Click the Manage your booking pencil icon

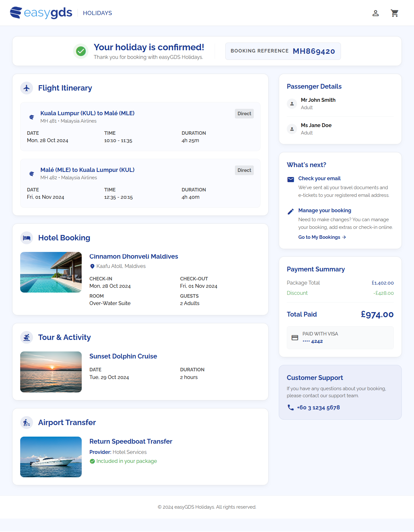pos(291,211)
